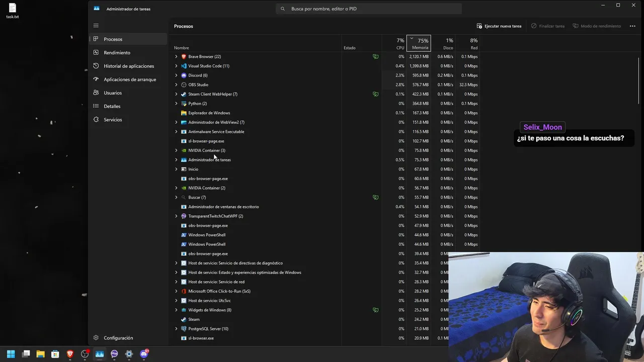
Task: Click the Python process icon
Action: pos(184,104)
